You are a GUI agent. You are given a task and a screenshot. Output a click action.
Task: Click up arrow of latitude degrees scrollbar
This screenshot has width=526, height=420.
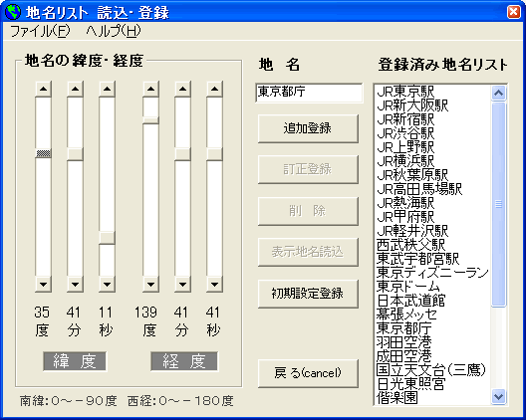click(43, 90)
